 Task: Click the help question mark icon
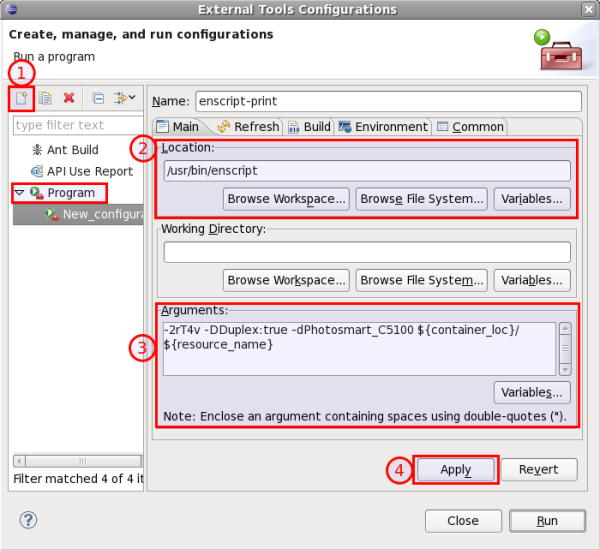coord(28,520)
